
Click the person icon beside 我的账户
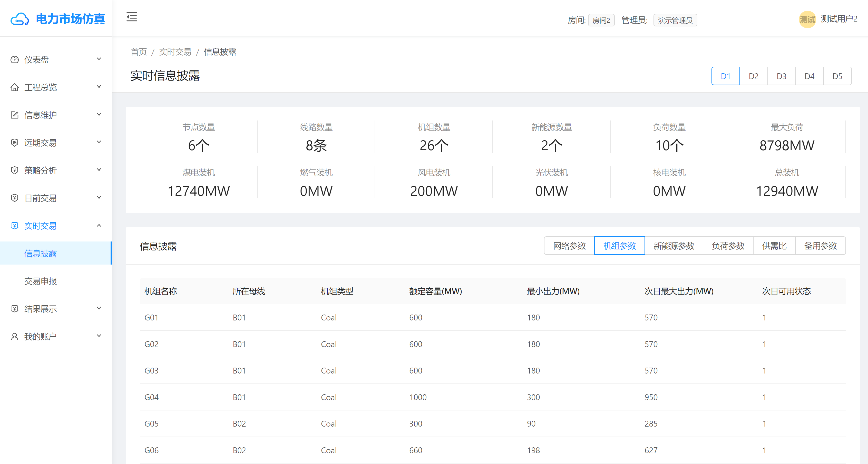click(14, 336)
